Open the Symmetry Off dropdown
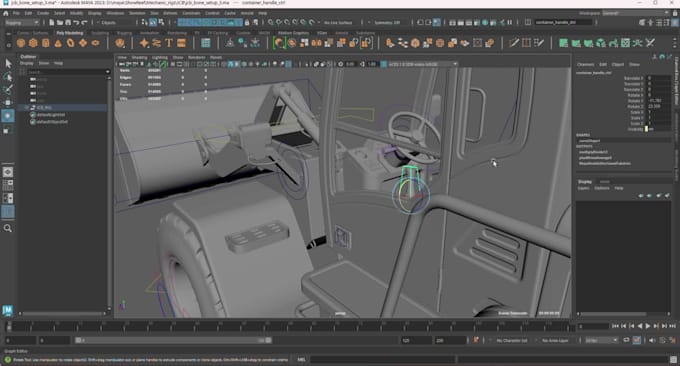The height and width of the screenshot is (366, 680). tap(389, 23)
